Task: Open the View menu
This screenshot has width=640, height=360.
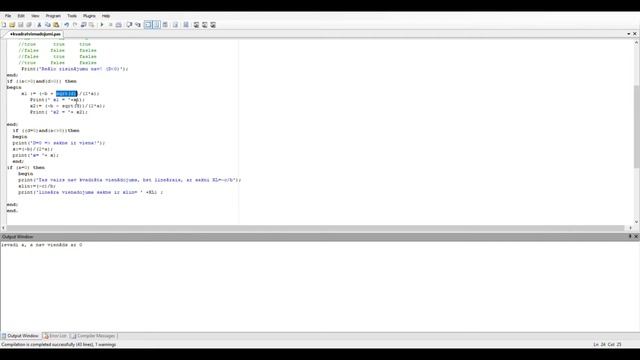Action: [x=36, y=16]
